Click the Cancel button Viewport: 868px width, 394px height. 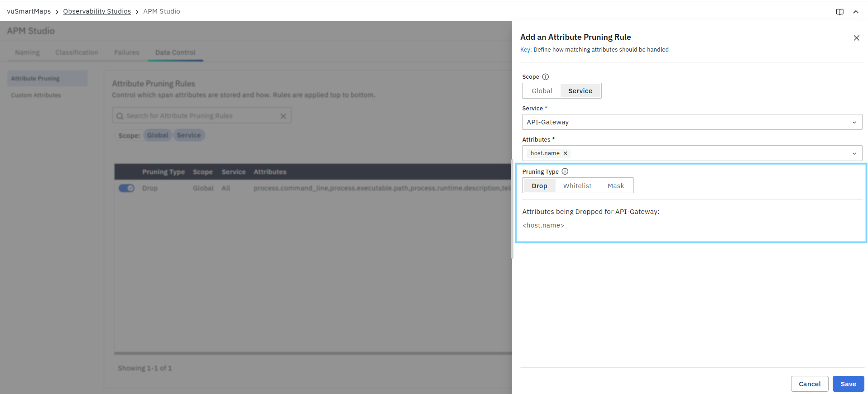pyautogui.click(x=810, y=384)
